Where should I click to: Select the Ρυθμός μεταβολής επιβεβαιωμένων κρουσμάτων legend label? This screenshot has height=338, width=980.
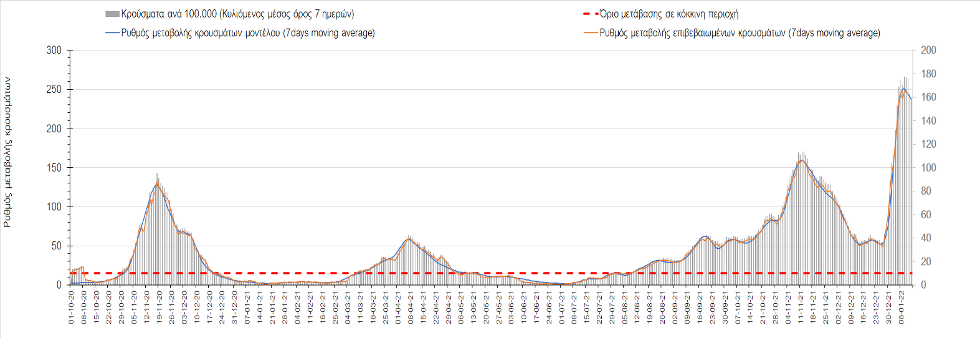(x=740, y=33)
